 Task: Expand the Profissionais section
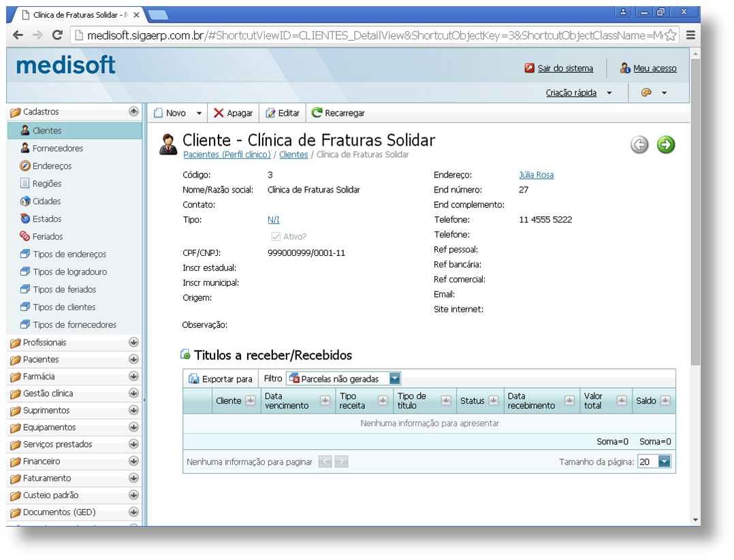point(133,342)
